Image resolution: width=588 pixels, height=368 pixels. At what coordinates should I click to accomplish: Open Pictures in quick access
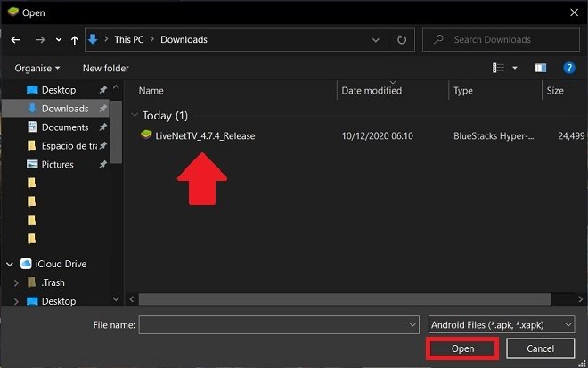tap(57, 165)
